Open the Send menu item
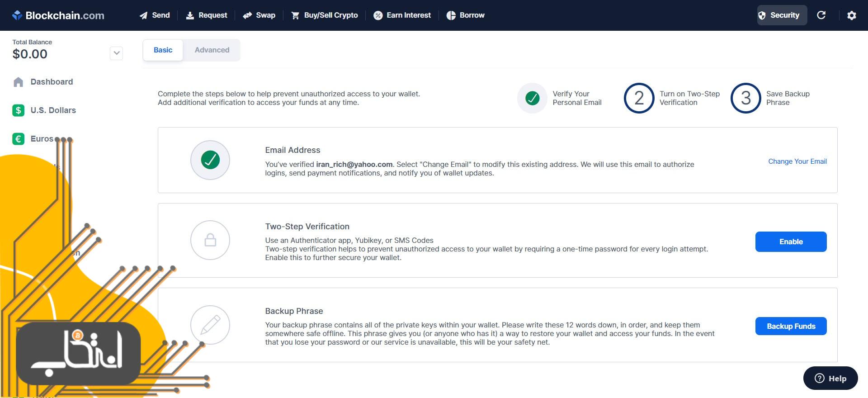 (x=155, y=15)
